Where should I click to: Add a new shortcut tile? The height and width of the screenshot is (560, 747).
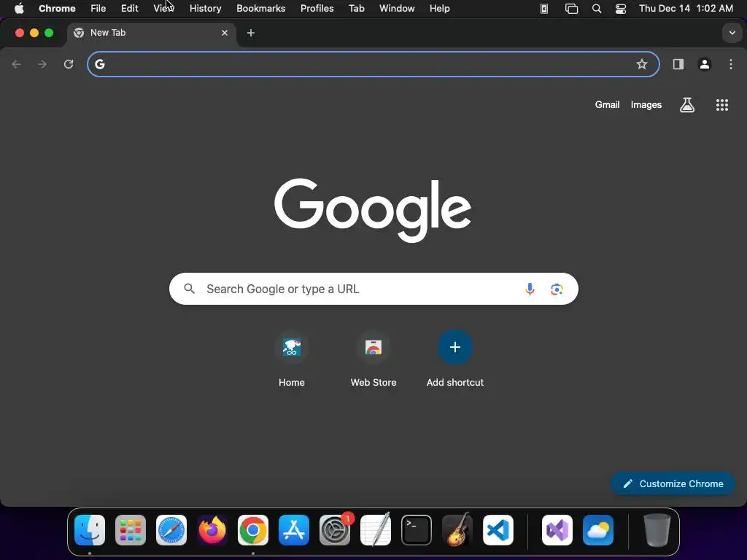point(455,359)
